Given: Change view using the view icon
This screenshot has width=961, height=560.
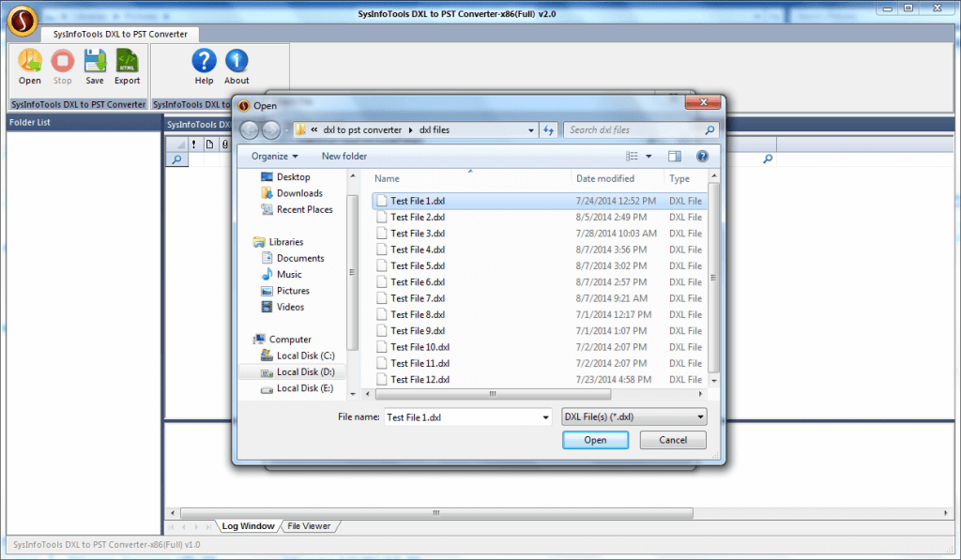Looking at the screenshot, I should coord(632,157).
